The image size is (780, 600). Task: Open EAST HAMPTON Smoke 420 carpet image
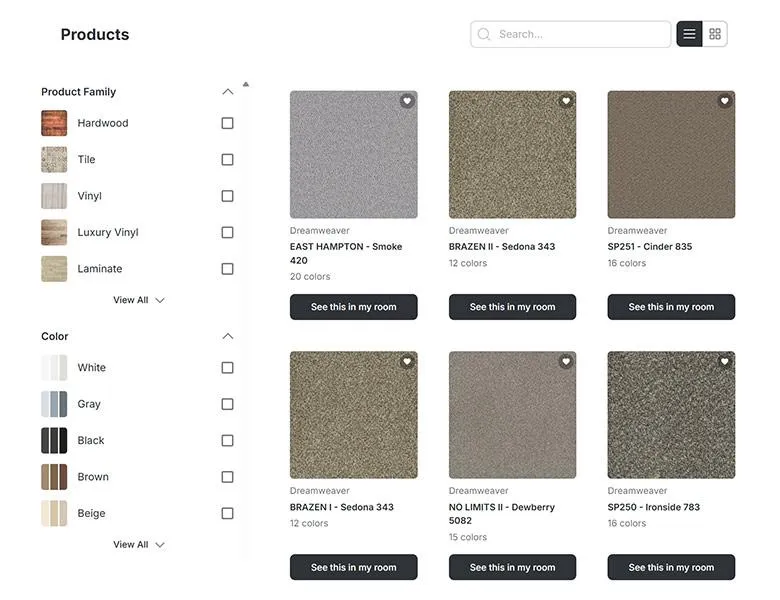tap(354, 154)
